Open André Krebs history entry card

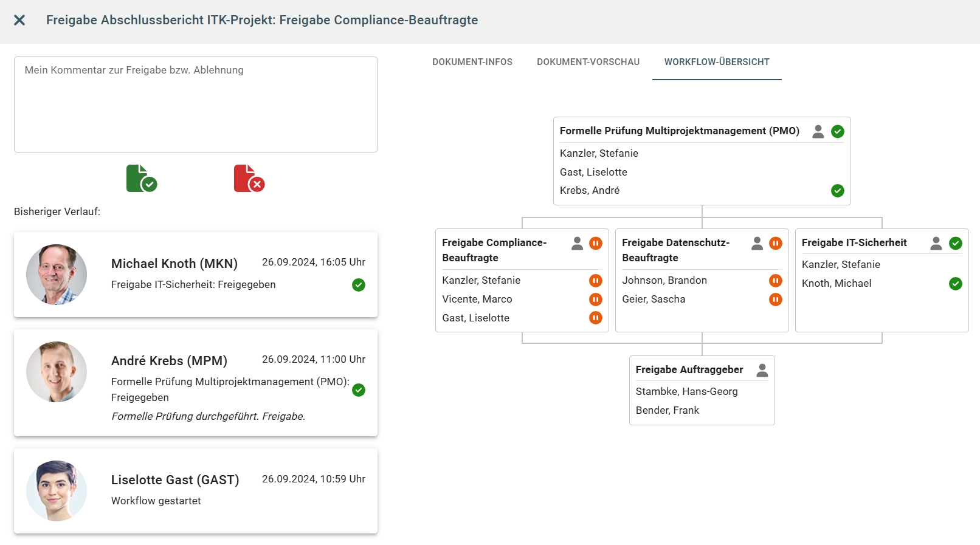coord(195,383)
